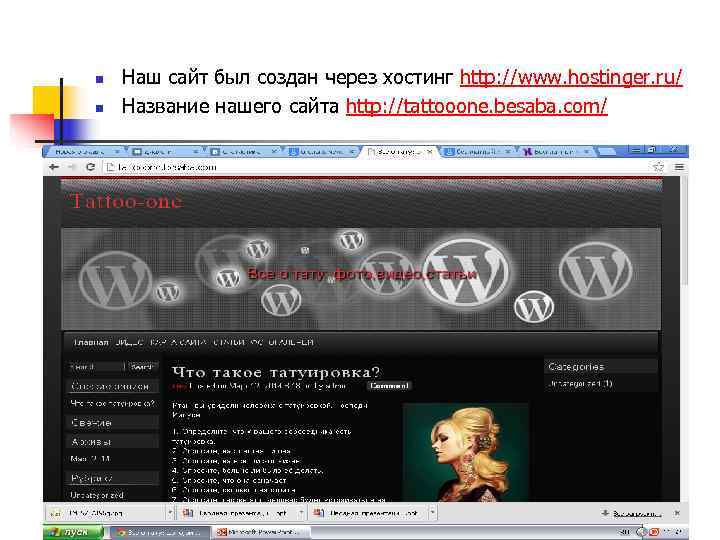
Task: Switch to the first browser tab
Action: [85, 151]
